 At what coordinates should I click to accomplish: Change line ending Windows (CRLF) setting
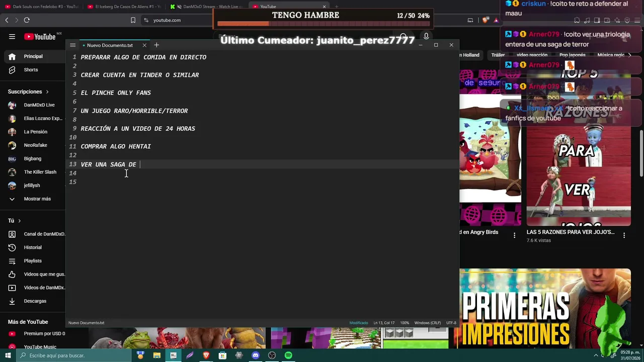[x=428, y=323]
